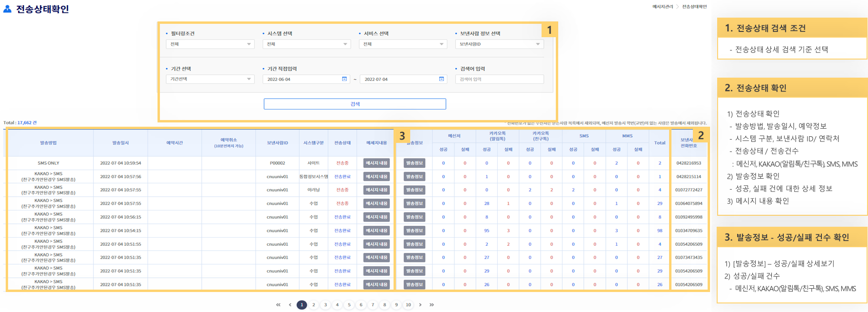Show 메세지 내용 for the 10:51:55 row
The height and width of the screenshot is (312, 868).
[376, 244]
